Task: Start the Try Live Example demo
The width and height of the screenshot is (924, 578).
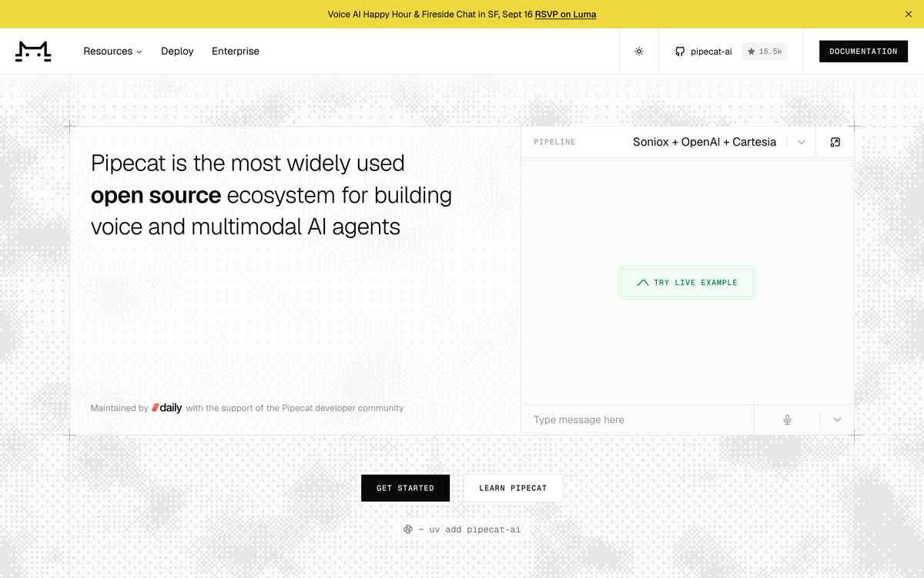Action: (x=688, y=283)
